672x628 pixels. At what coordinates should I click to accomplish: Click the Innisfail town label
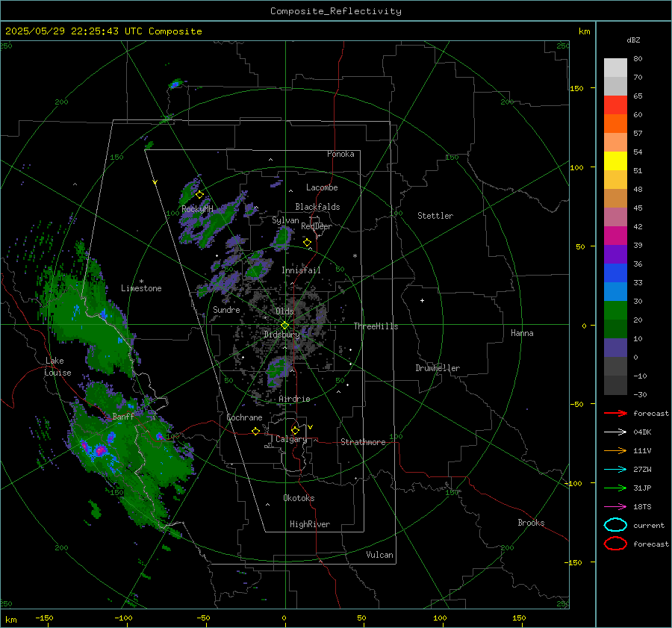(x=301, y=270)
